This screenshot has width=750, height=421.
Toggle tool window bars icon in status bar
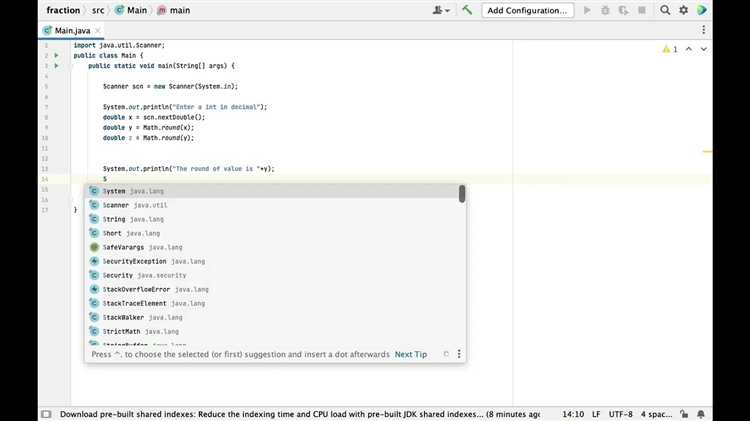pos(46,414)
